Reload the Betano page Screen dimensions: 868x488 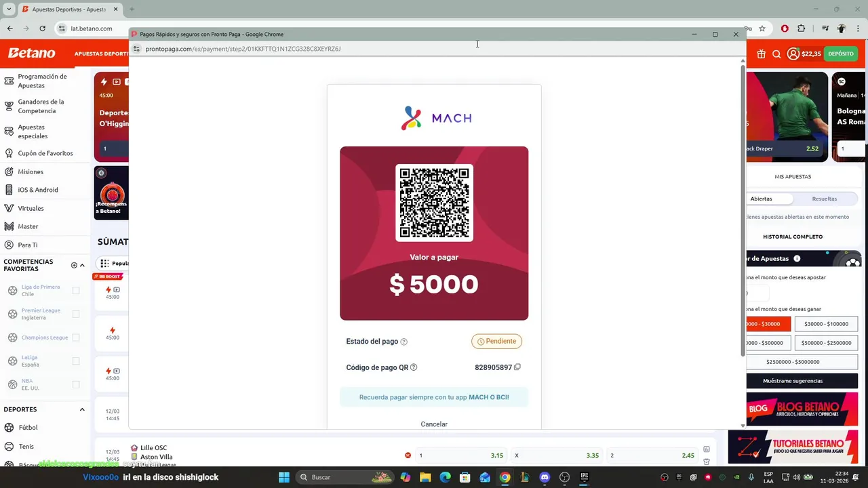click(42, 28)
